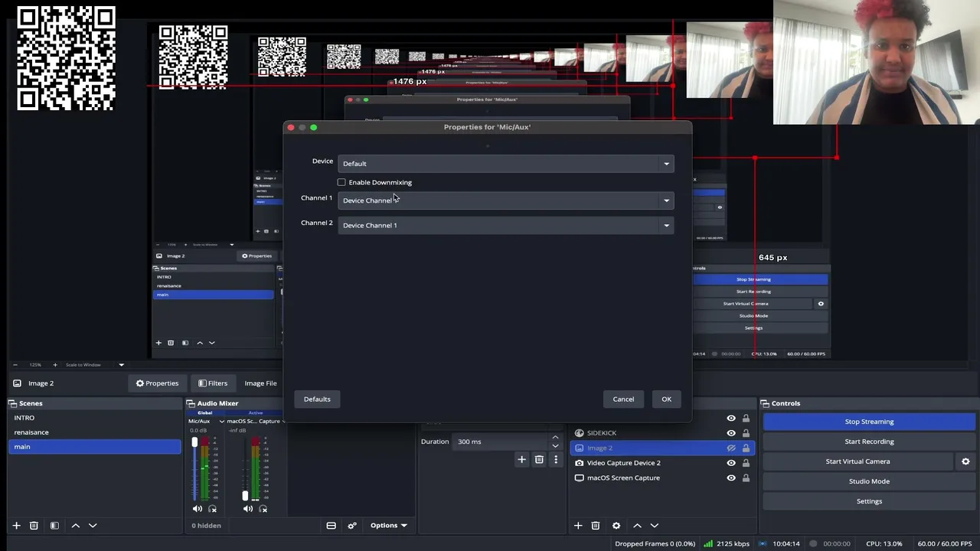Click the SIDEKICK source globe icon

pyautogui.click(x=579, y=433)
